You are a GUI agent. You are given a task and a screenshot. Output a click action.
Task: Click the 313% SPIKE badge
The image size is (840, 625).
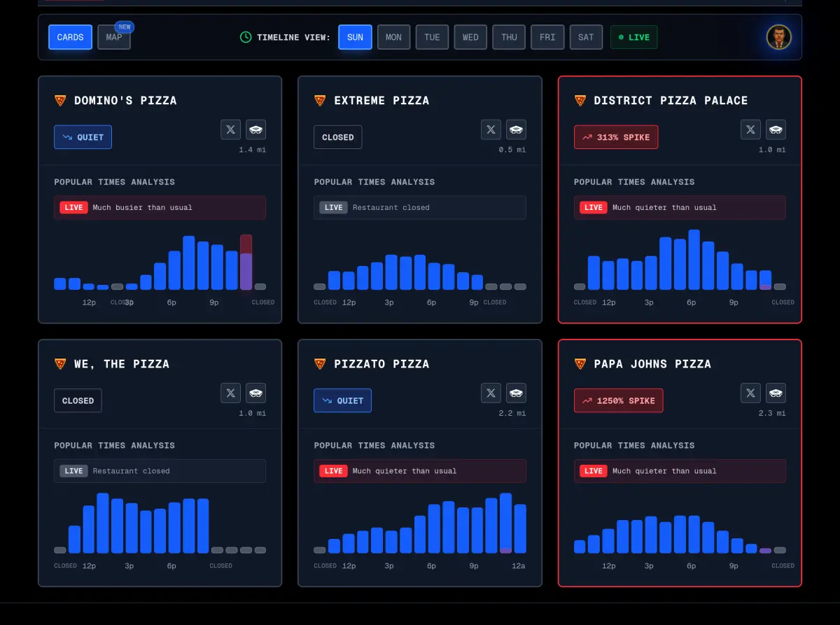[x=615, y=137]
